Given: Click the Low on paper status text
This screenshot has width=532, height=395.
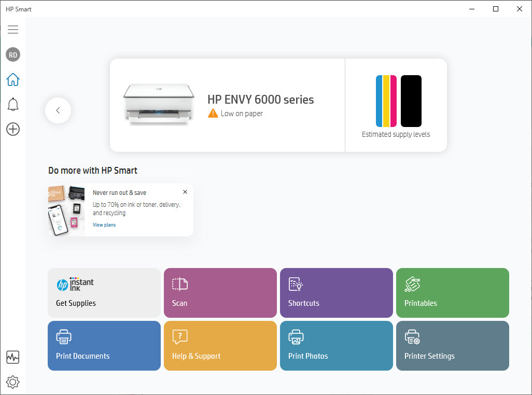Looking at the screenshot, I should (x=242, y=114).
